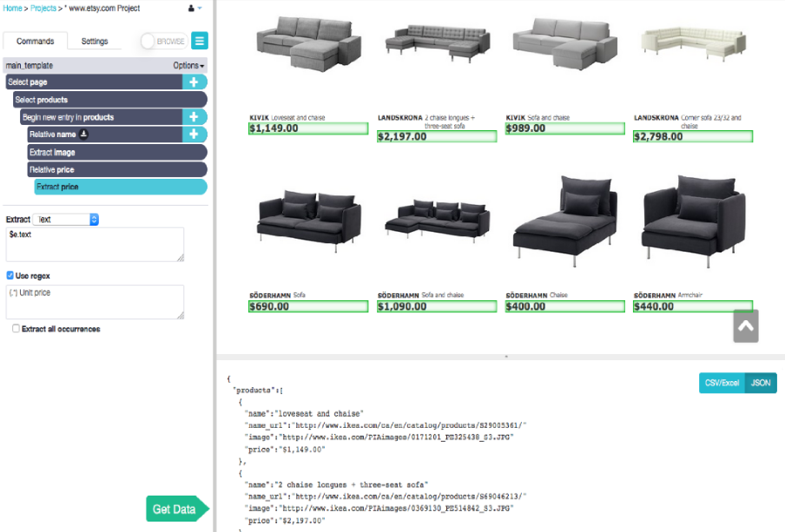Viewport: 785px width, 532px height.
Task: Expand the main_template Options dropdown
Action: 188,66
